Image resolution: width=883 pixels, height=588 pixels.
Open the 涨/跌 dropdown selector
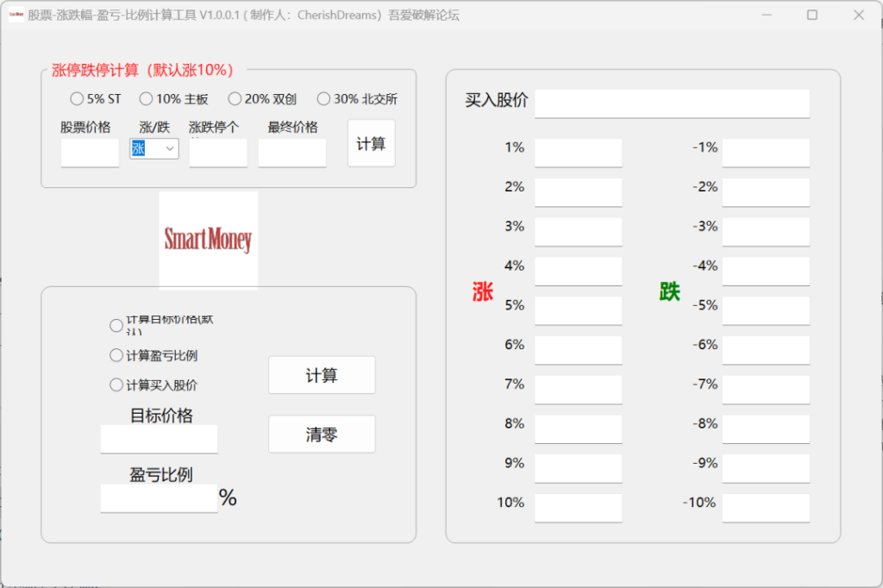click(x=170, y=148)
